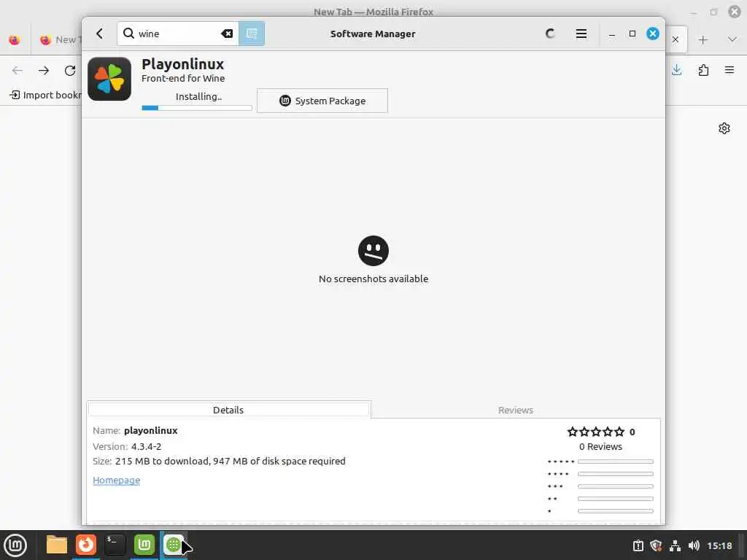Screen dimensions: 747x560
Task: Click the Playonlinux app icon
Action: [x=109, y=79]
